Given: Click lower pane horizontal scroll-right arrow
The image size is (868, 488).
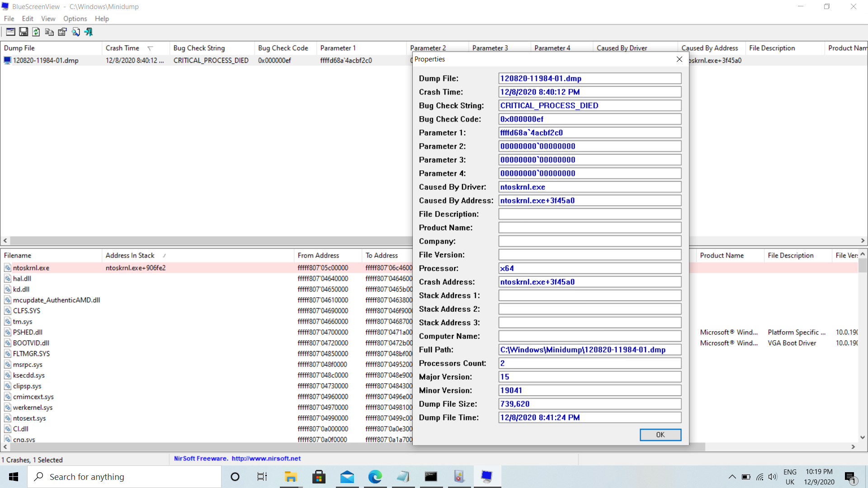Looking at the screenshot, I should click(853, 447).
